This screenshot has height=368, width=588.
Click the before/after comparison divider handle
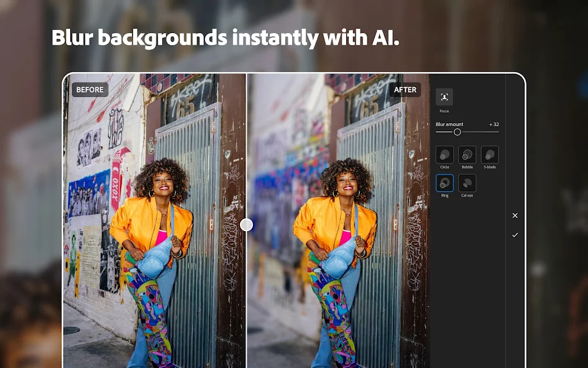(247, 224)
